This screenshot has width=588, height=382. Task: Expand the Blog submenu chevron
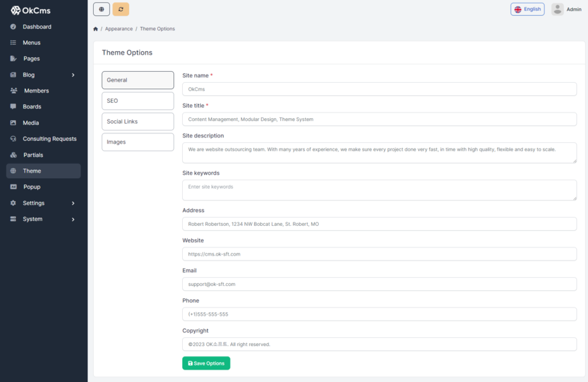coord(73,75)
